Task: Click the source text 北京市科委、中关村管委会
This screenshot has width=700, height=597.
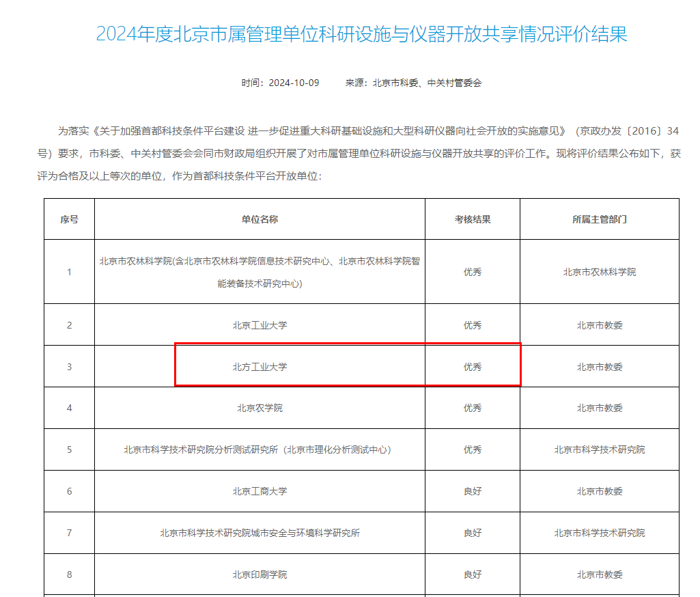Action: pos(427,83)
